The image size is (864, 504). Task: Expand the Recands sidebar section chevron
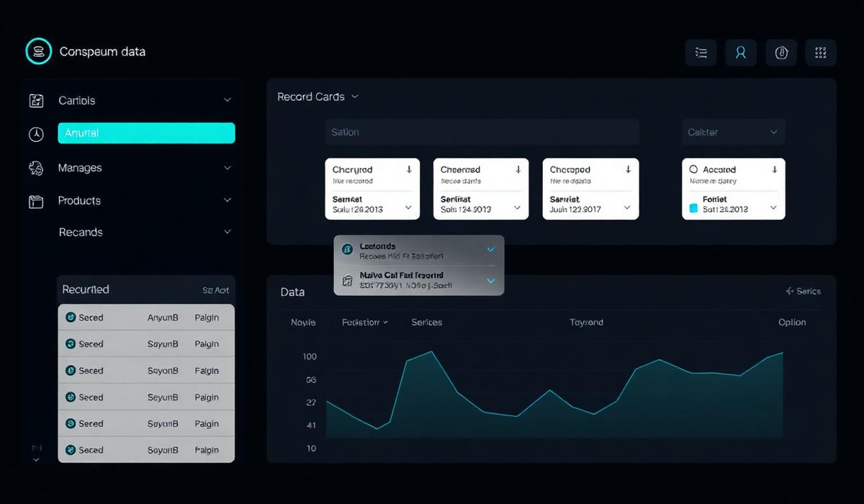(228, 232)
